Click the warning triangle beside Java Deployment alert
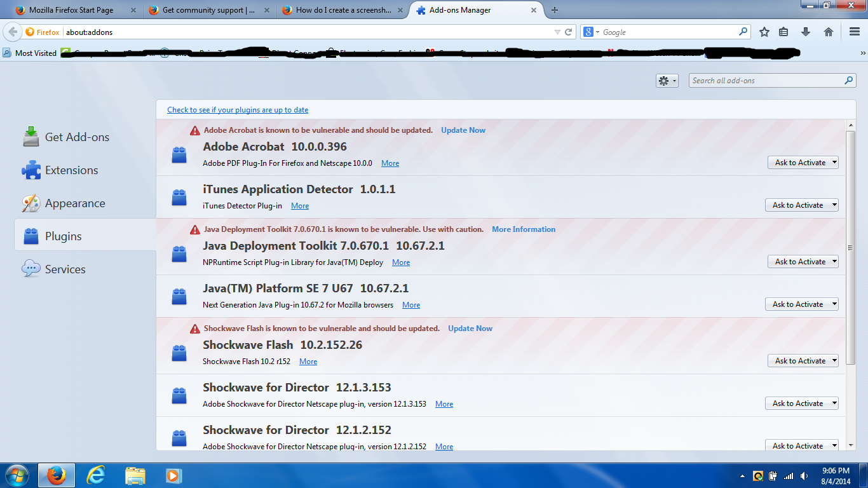Image resolution: width=868 pixels, height=488 pixels. tap(195, 229)
